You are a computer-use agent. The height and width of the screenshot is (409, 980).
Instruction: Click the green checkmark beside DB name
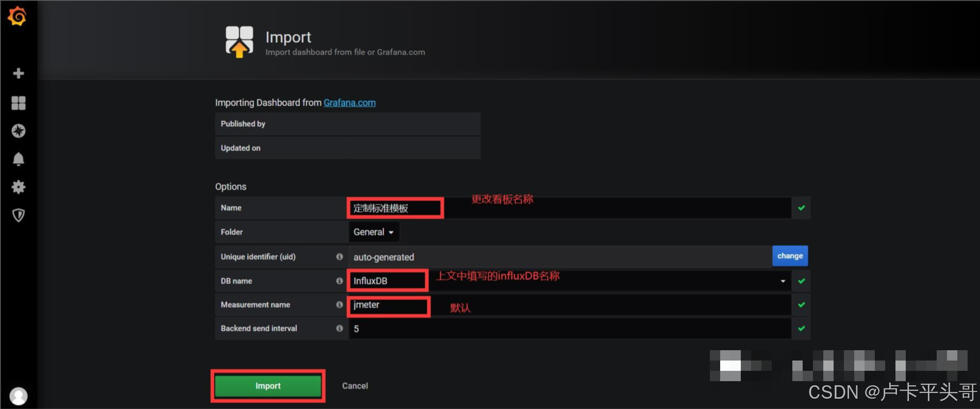[x=801, y=281]
